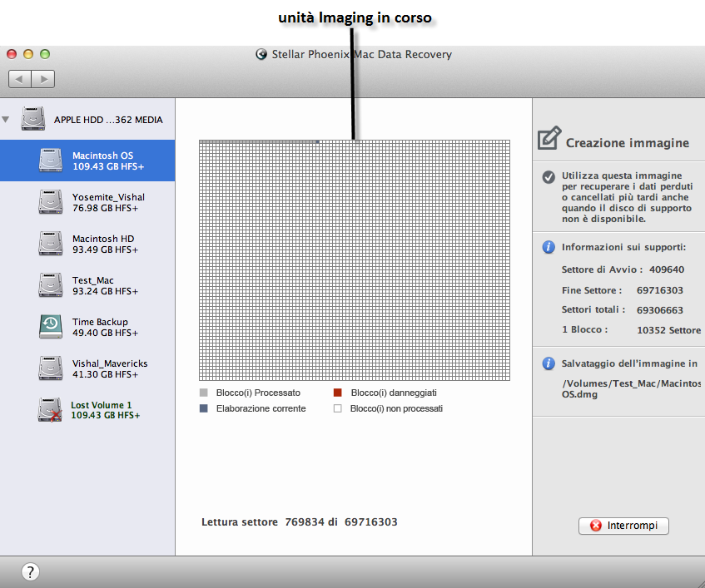Close the window with the red button
The image size is (705, 588).
(x=12, y=54)
